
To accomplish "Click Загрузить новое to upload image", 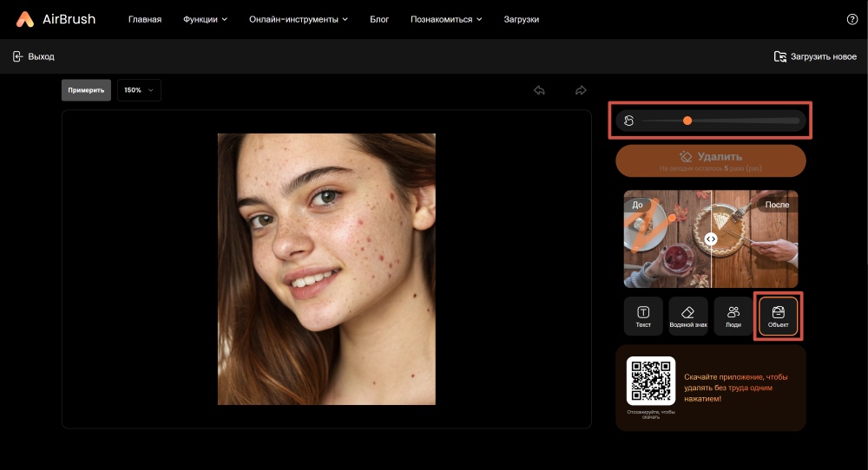I will click(x=815, y=56).
